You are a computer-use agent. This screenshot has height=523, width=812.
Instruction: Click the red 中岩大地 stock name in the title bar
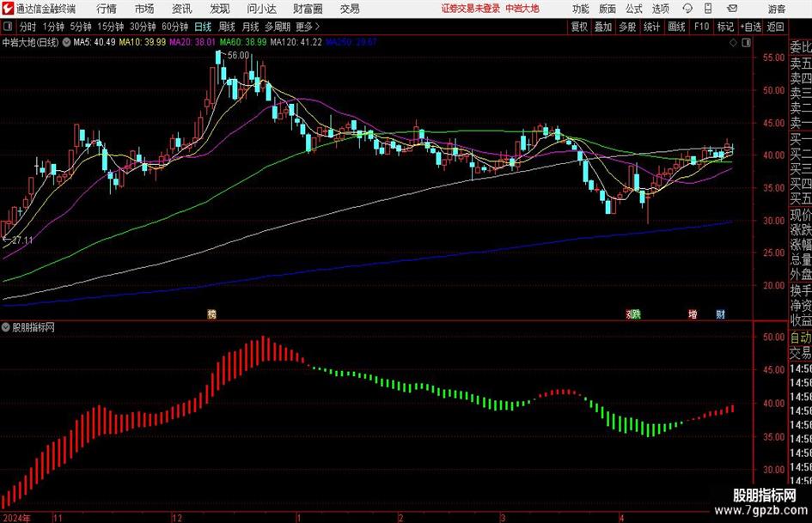pos(522,9)
